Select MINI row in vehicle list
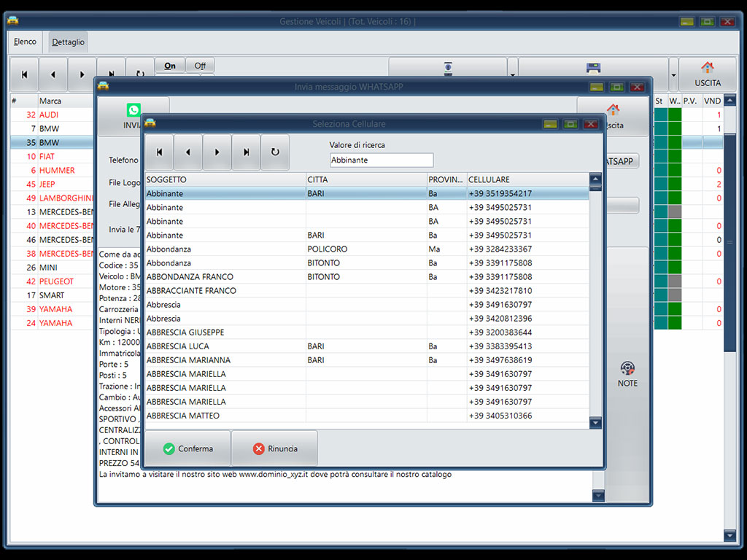Screen dimensions: 747x560 [52, 267]
